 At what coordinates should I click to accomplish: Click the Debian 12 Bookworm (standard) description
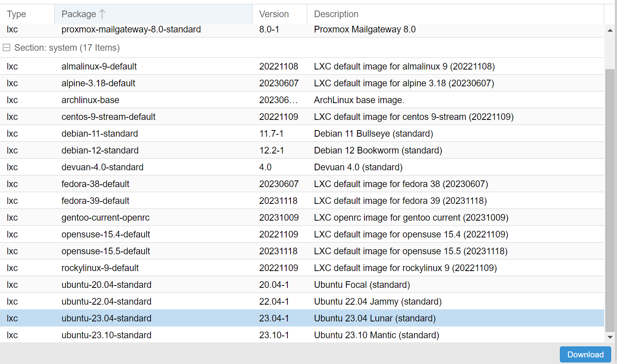[x=378, y=150]
